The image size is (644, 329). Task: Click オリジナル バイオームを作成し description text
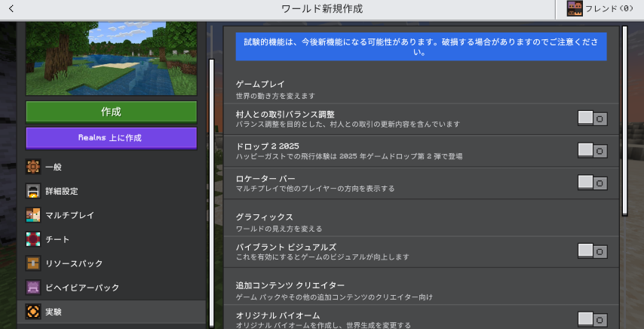(x=324, y=325)
